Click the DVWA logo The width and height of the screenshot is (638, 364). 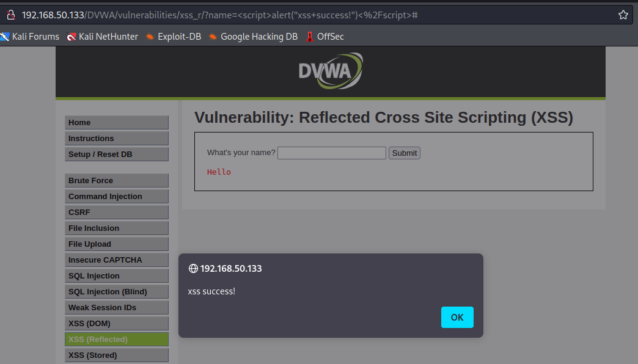[331, 71]
